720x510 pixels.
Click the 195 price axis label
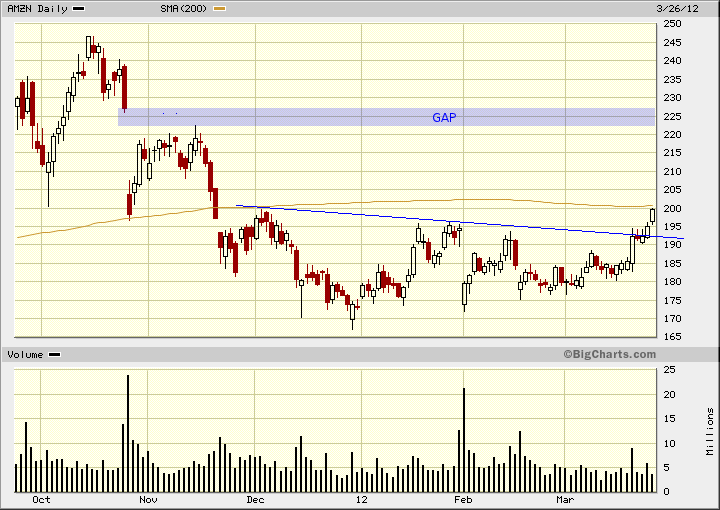click(673, 227)
